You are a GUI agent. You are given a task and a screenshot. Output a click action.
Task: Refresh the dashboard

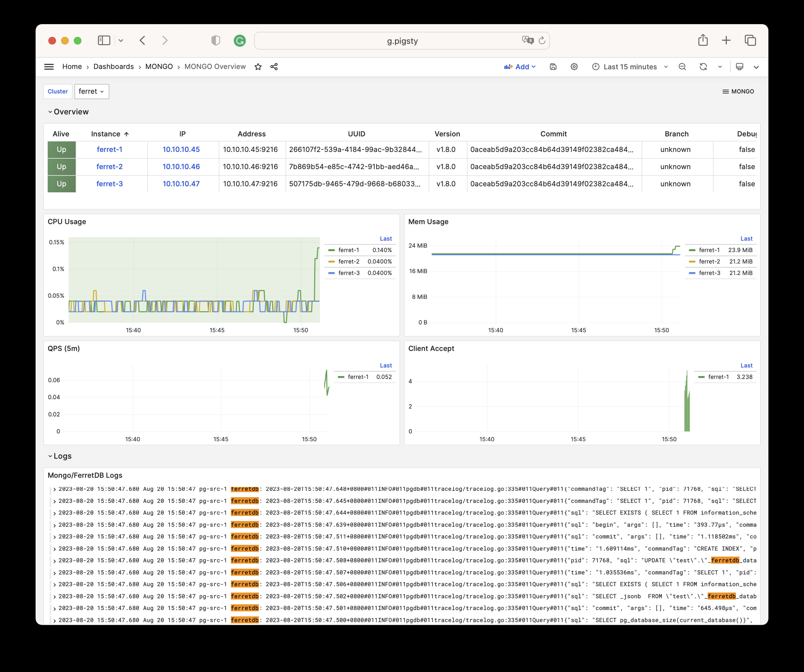[x=703, y=67]
